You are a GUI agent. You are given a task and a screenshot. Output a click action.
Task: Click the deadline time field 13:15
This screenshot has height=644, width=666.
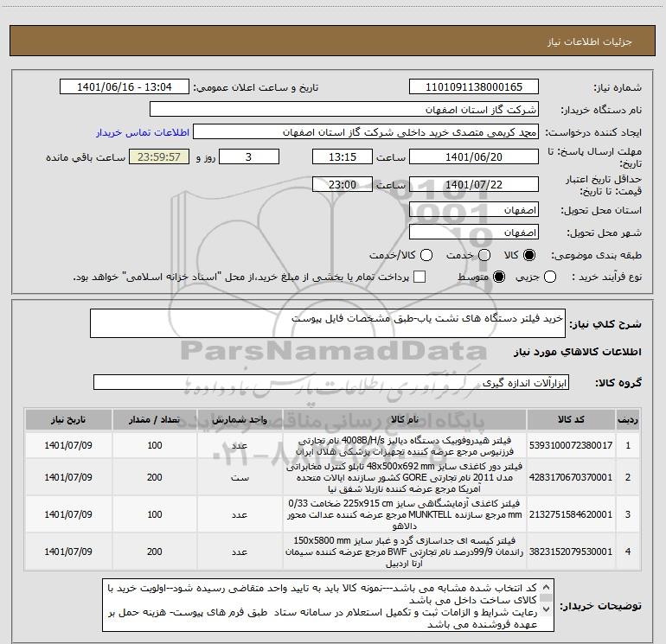[343, 156]
